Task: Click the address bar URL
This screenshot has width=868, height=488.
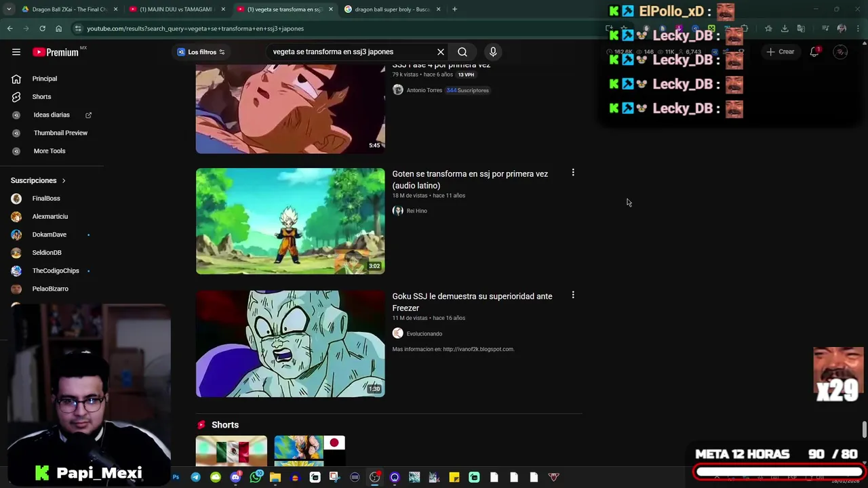Action: (x=195, y=28)
